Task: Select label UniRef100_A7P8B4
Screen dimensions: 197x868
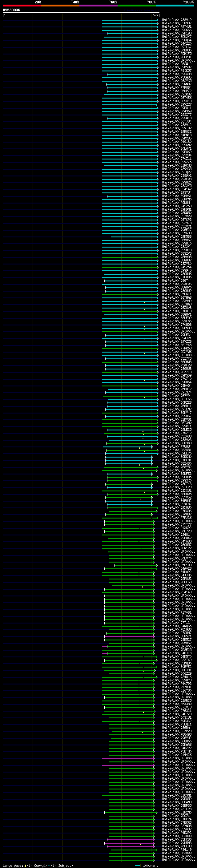Action: 176,88
